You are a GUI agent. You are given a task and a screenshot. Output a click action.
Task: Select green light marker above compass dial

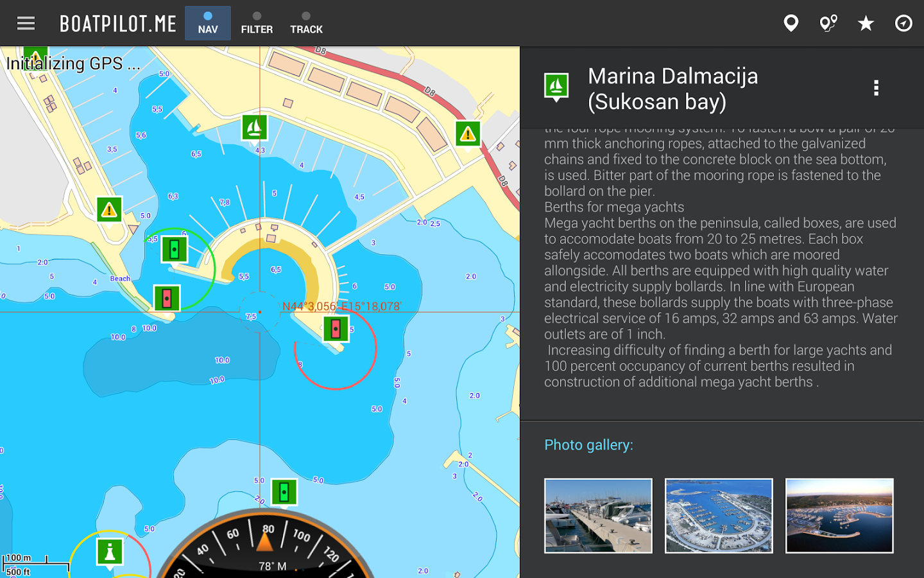pyautogui.click(x=284, y=493)
